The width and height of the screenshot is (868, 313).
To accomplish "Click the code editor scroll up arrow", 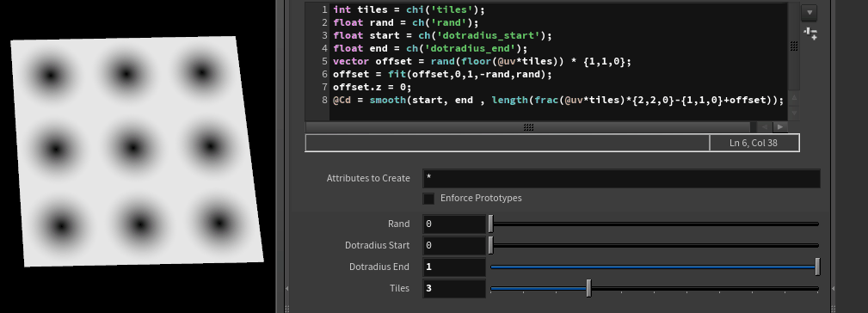I will pyautogui.click(x=794, y=97).
